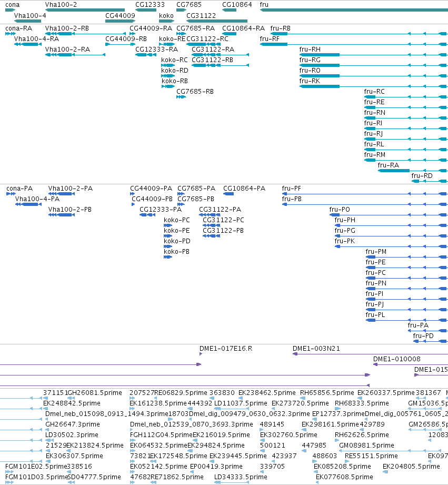Select EST GH26081.5prime
448x485 pixels.
point(95,393)
